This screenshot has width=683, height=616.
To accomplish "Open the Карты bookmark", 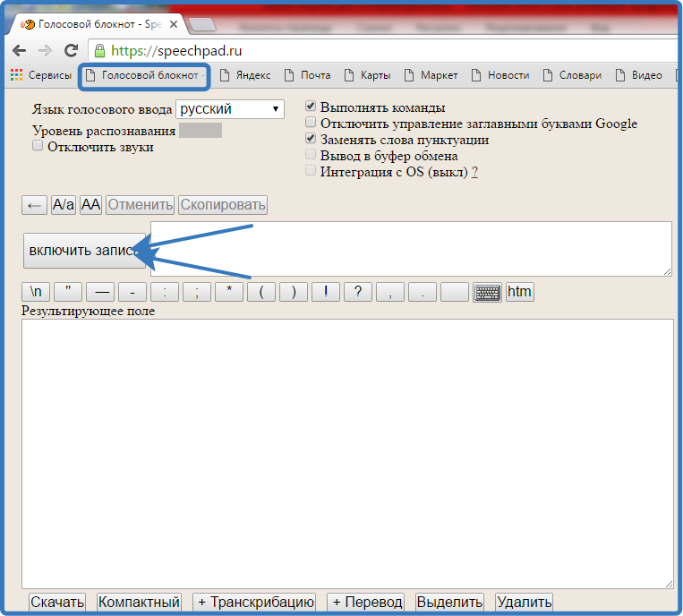I will tap(367, 75).
